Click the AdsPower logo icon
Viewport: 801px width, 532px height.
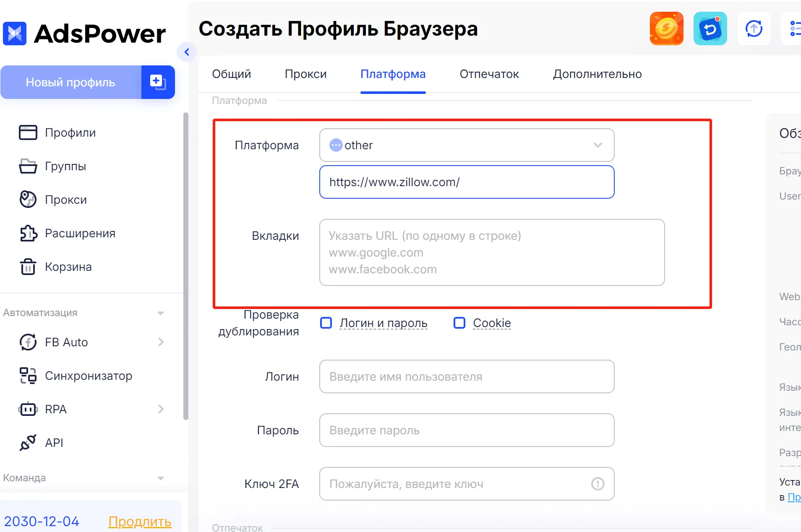coord(15,34)
